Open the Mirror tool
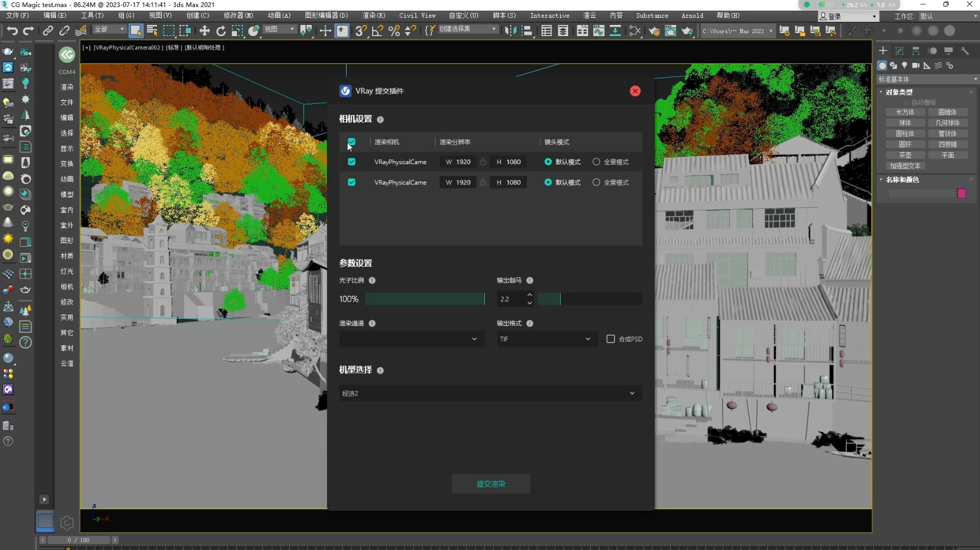The width and height of the screenshot is (980, 550). coord(510,31)
